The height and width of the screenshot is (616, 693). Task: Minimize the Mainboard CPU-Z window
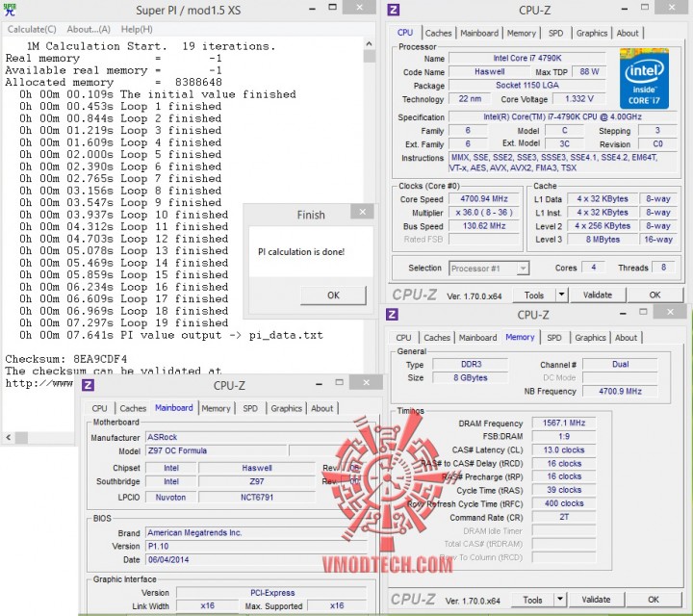click(x=319, y=384)
